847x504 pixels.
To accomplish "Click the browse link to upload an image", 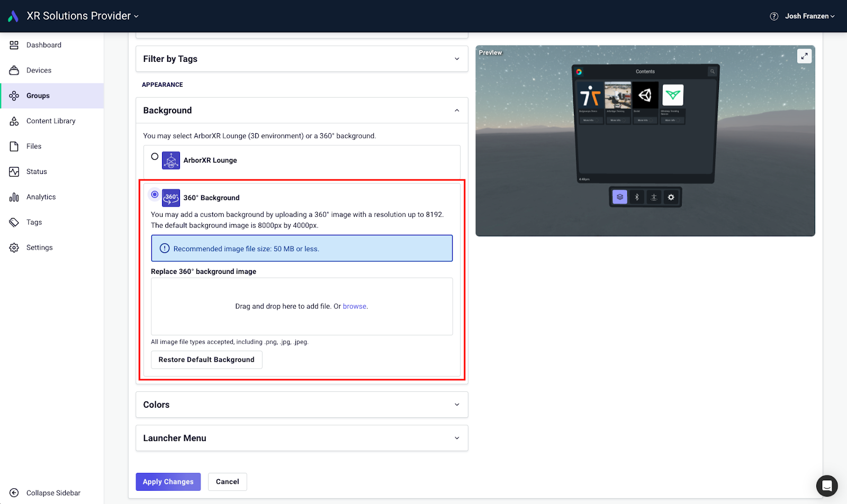I will coord(355,306).
